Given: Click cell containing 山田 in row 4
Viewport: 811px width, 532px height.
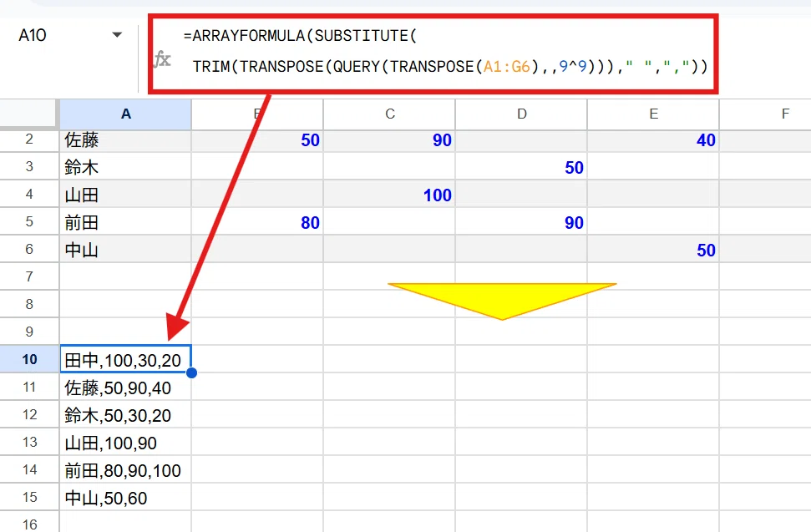Looking at the screenshot, I should tap(125, 194).
